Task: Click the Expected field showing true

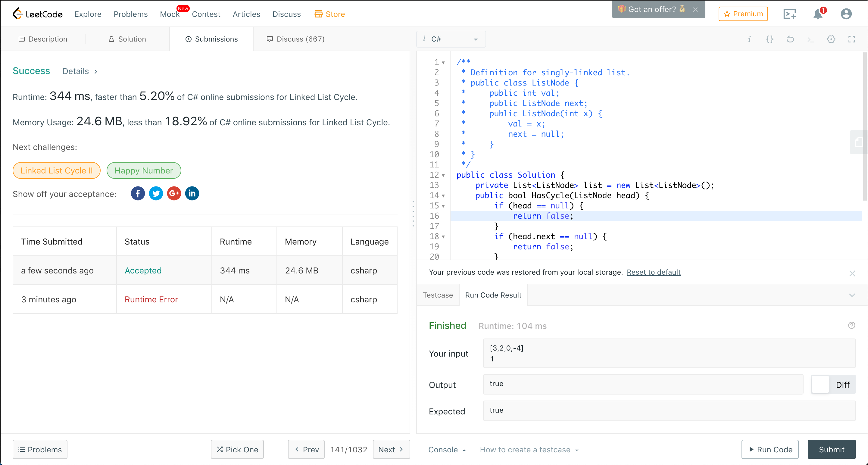Action: (x=669, y=410)
